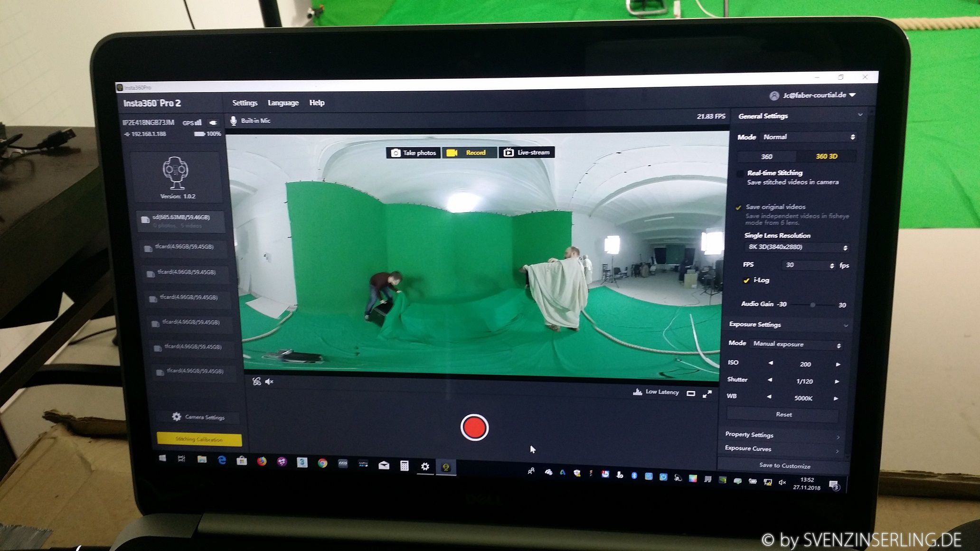Decrease Shutter speed with the left arrow
980x551 pixels.
pos(770,380)
